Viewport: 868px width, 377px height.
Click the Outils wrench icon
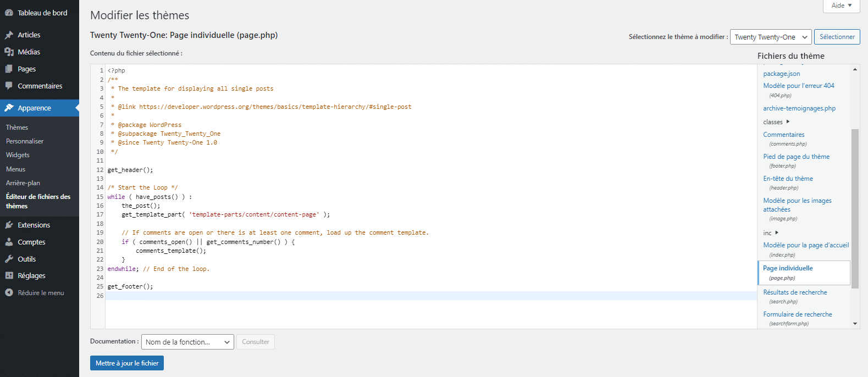[x=9, y=259]
